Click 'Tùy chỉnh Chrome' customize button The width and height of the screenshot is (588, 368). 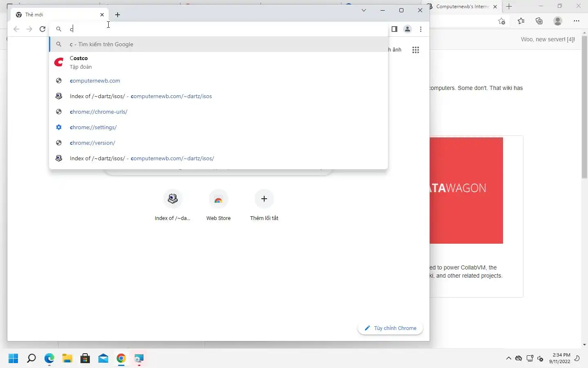coord(390,328)
